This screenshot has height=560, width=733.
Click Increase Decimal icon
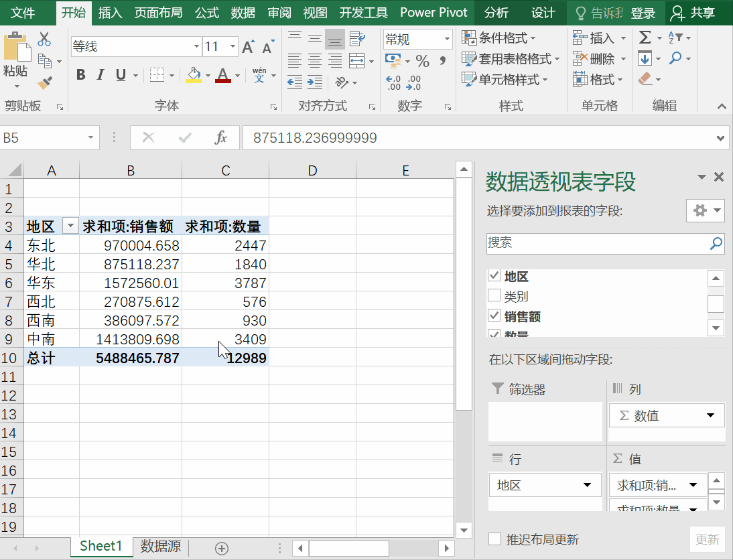pos(393,83)
